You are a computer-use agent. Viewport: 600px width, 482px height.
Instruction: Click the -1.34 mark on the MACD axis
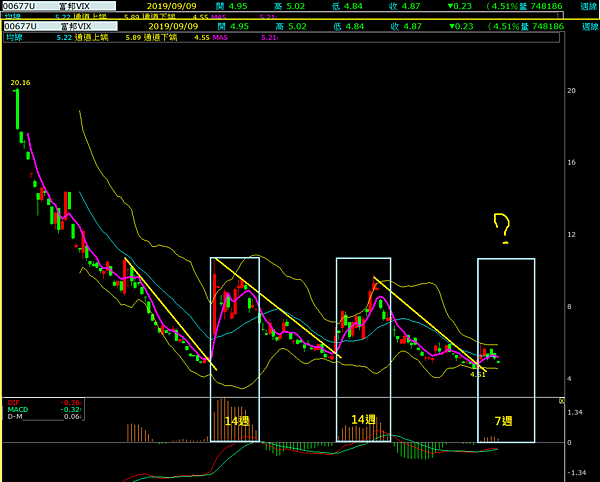point(575,473)
